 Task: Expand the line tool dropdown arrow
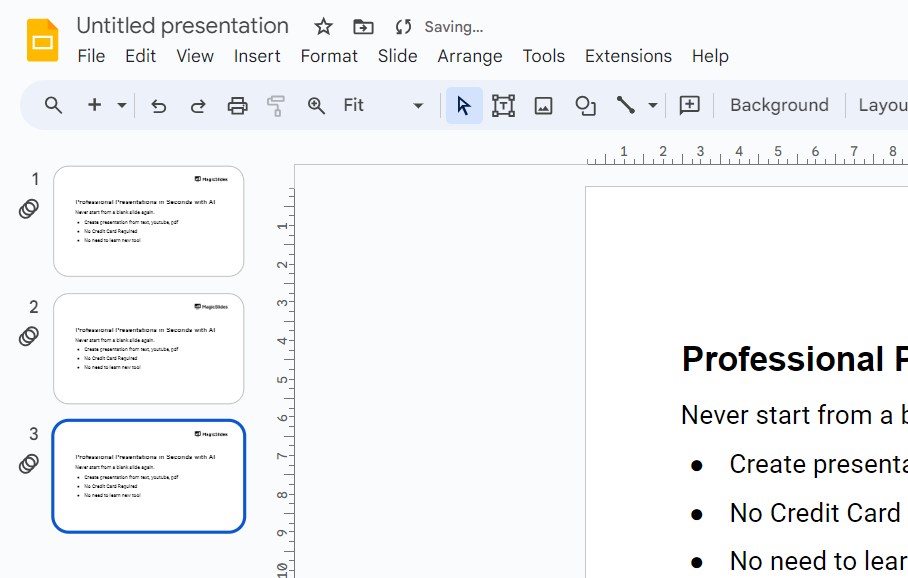coord(653,105)
